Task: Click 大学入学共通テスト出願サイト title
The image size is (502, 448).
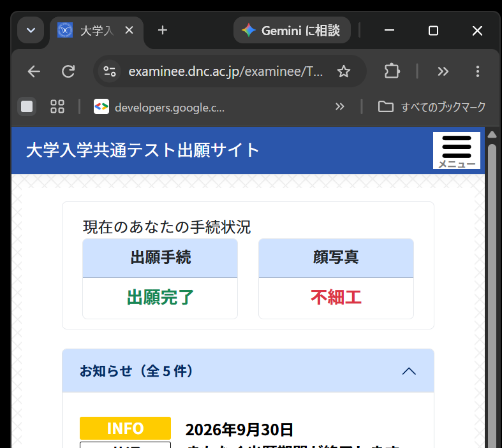Action: 142,150
